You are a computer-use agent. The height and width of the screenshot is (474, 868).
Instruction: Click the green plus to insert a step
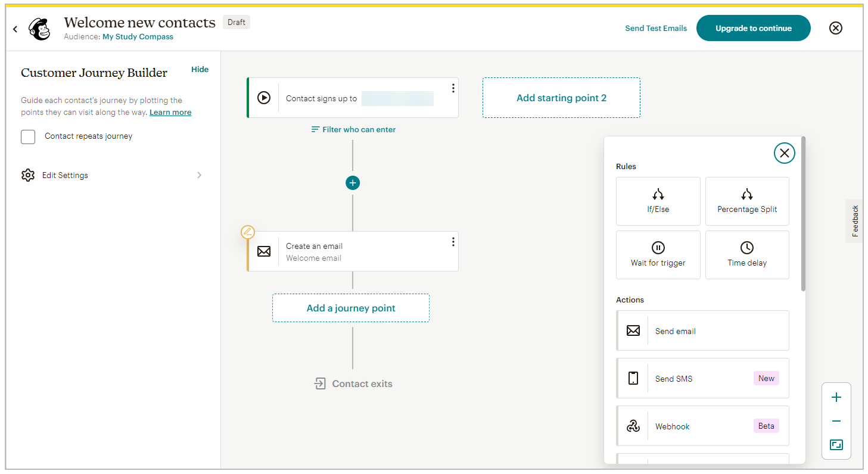[353, 183]
